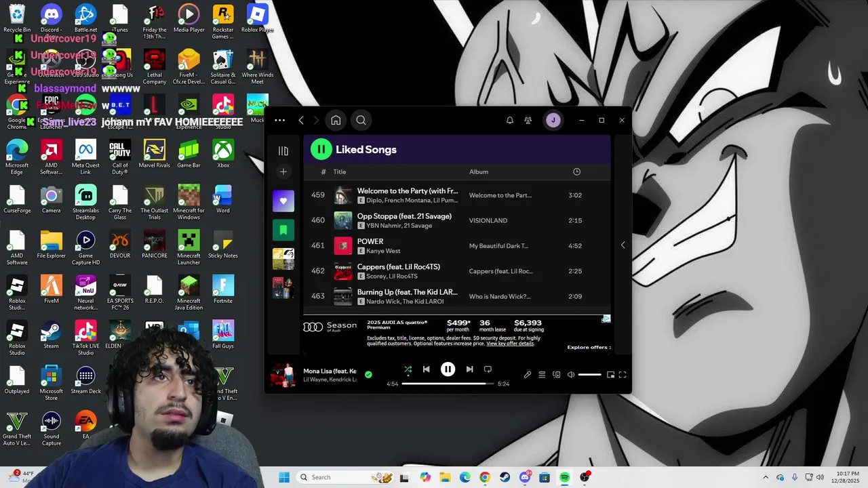
Task: Open Windows Start menu
Action: (x=284, y=477)
